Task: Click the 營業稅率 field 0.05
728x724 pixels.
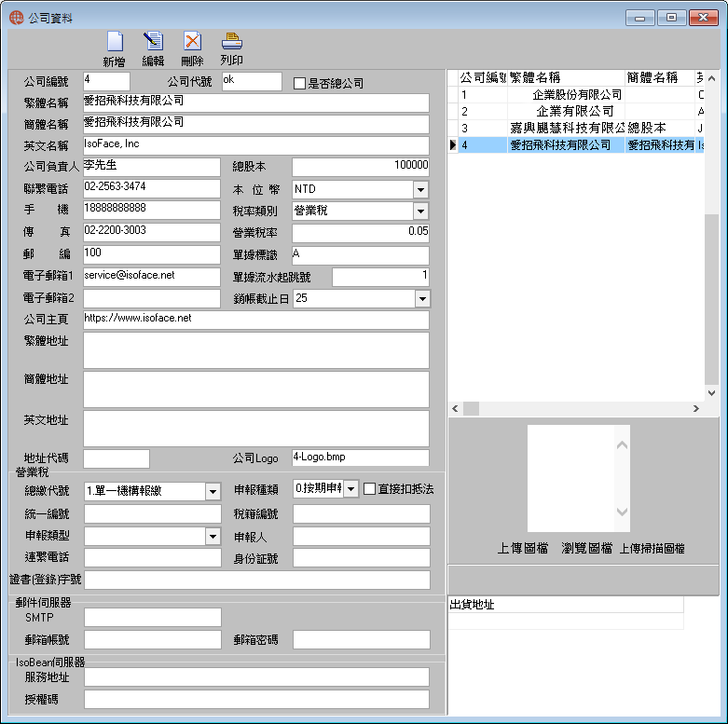Action: [361, 233]
